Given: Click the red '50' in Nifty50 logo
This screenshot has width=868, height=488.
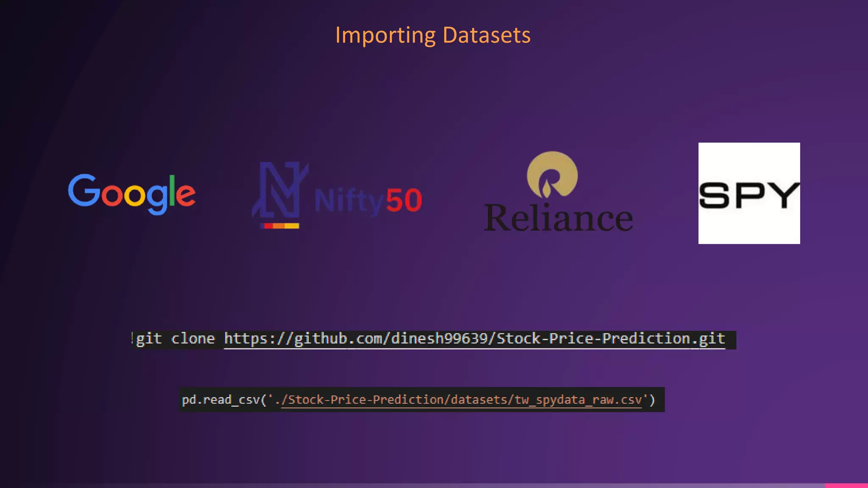Looking at the screenshot, I should tap(404, 200).
